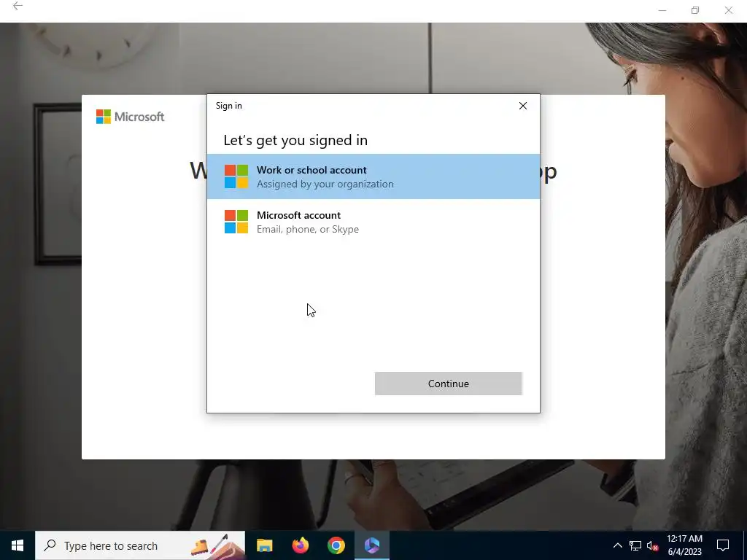Click the muted volume tray icon

[x=653, y=545]
